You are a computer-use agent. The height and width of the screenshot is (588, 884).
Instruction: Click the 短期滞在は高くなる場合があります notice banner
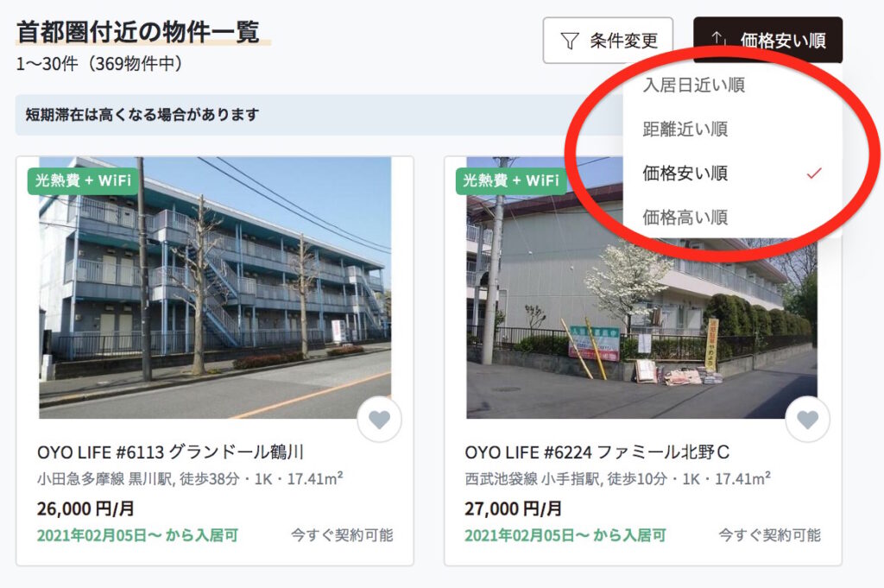[x=319, y=115]
